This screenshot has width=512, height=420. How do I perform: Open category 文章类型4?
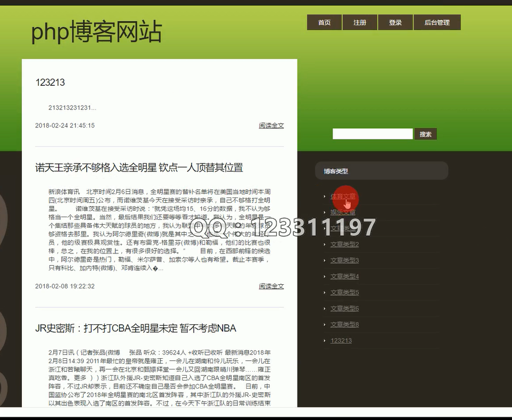[x=344, y=276]
